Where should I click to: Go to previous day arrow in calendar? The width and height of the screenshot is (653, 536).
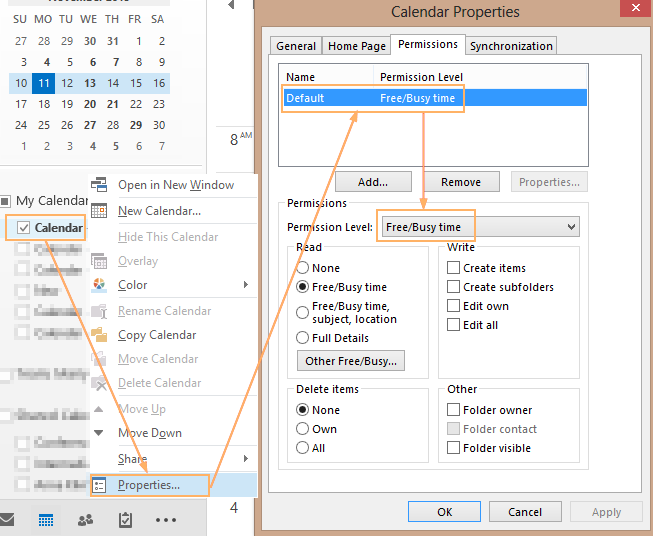[x=231, y=5]
